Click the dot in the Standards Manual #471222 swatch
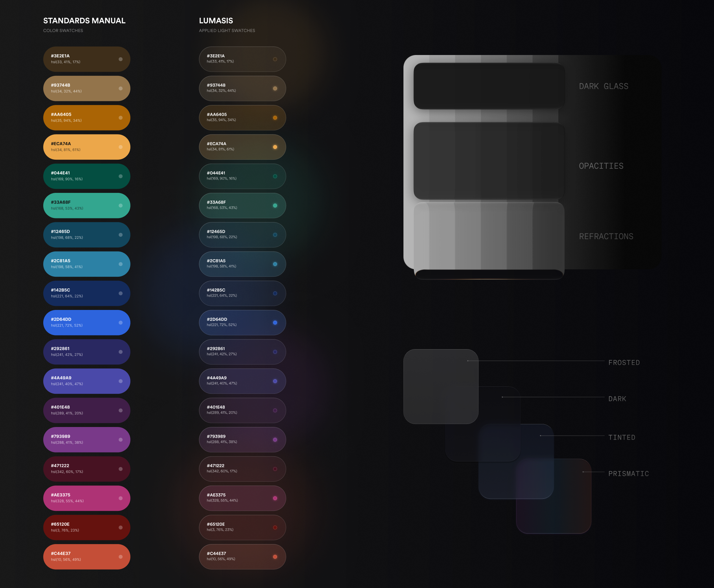 click(x=121, y=469)
